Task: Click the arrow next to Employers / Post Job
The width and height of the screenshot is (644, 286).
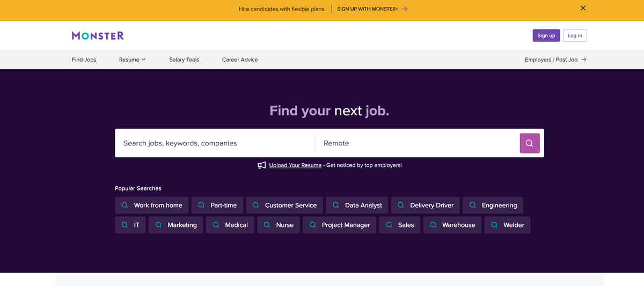Action: [x=584, y=60]
